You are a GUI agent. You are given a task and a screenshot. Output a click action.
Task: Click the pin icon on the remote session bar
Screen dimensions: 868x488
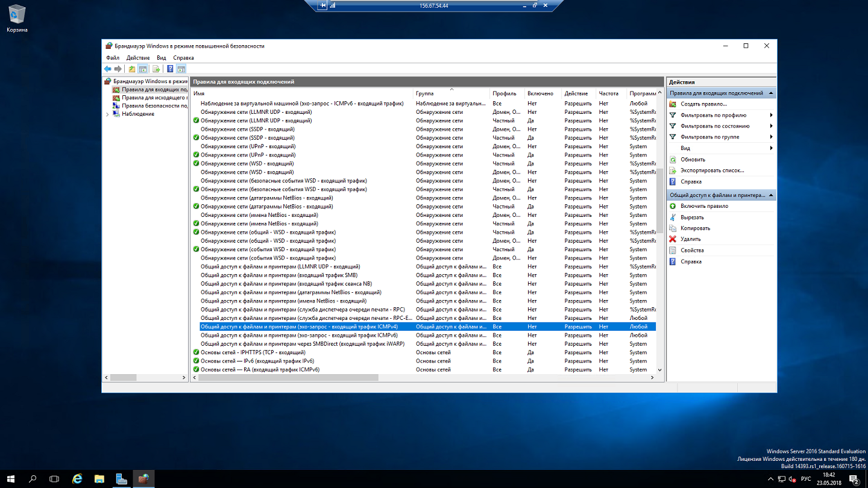[323, 5]
